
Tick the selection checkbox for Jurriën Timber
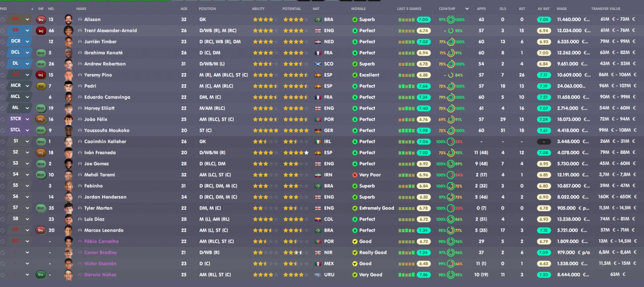click(3, 42)
